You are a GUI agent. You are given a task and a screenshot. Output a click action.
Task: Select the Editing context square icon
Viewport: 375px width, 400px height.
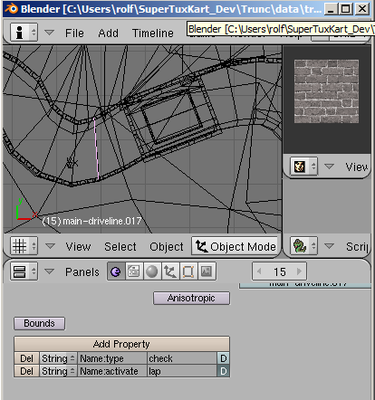pos(188,272)
